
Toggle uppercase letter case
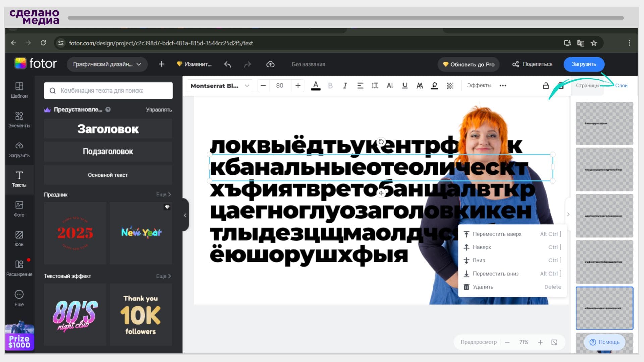click(x=420, y=86)
